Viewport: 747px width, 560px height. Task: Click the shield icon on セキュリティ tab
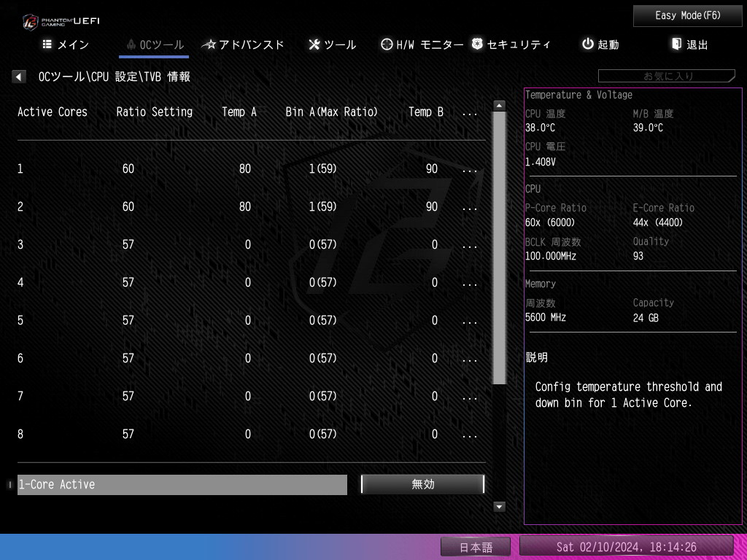(477, 44)
